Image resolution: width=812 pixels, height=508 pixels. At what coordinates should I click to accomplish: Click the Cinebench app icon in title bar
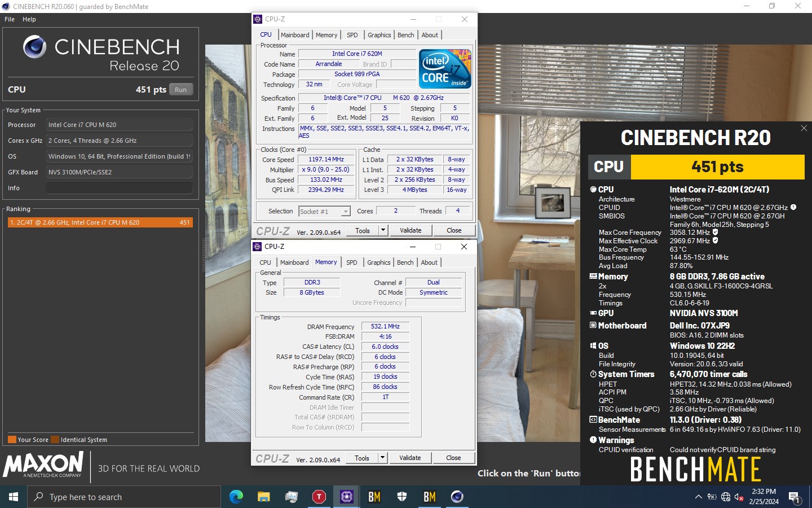6,6
